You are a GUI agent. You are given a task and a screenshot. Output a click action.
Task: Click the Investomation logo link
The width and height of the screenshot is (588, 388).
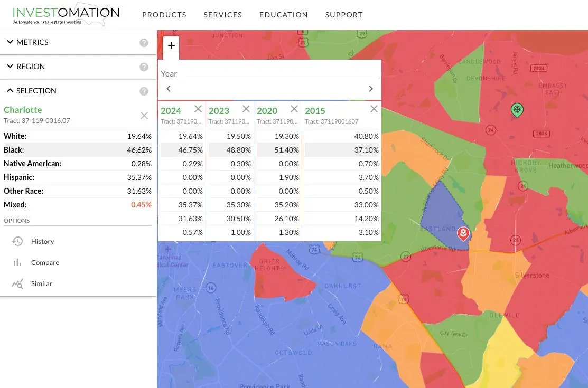(66, 15)
